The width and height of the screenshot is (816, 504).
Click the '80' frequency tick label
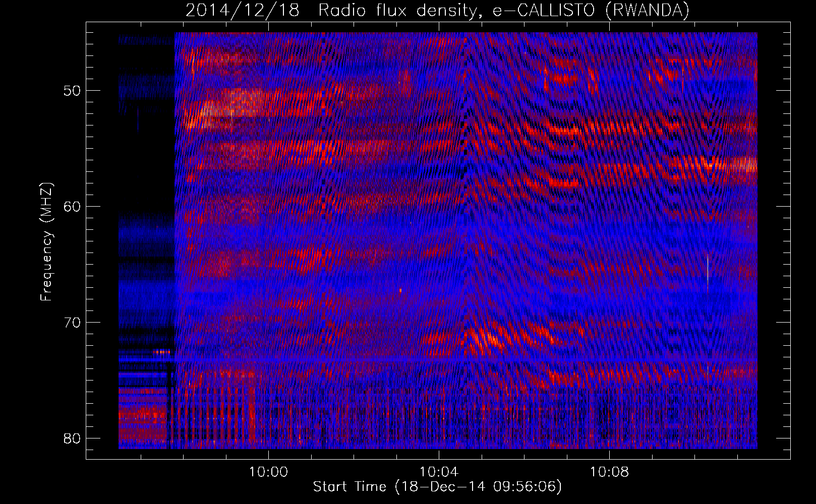72,438
